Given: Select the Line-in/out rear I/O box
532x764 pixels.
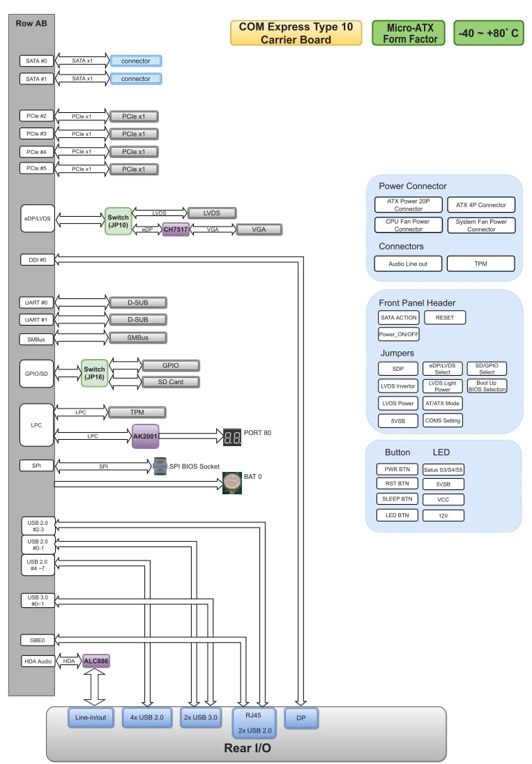Looking at the screenshot, I should pos(91,717).
